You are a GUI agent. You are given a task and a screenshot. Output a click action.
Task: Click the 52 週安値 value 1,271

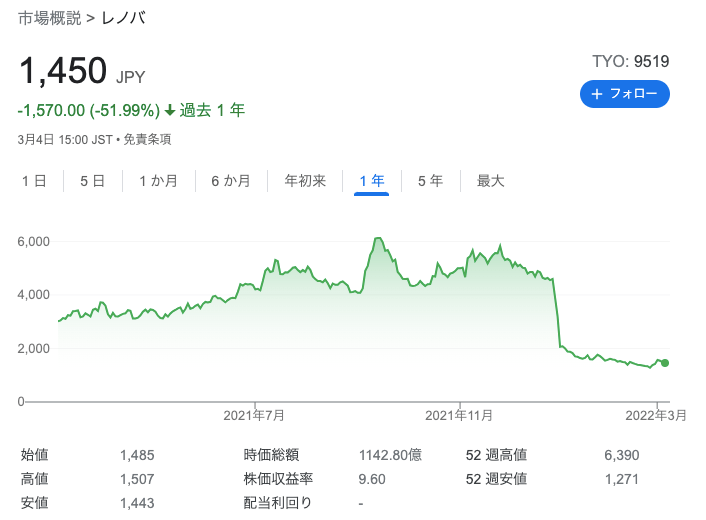tap(621, 479)
